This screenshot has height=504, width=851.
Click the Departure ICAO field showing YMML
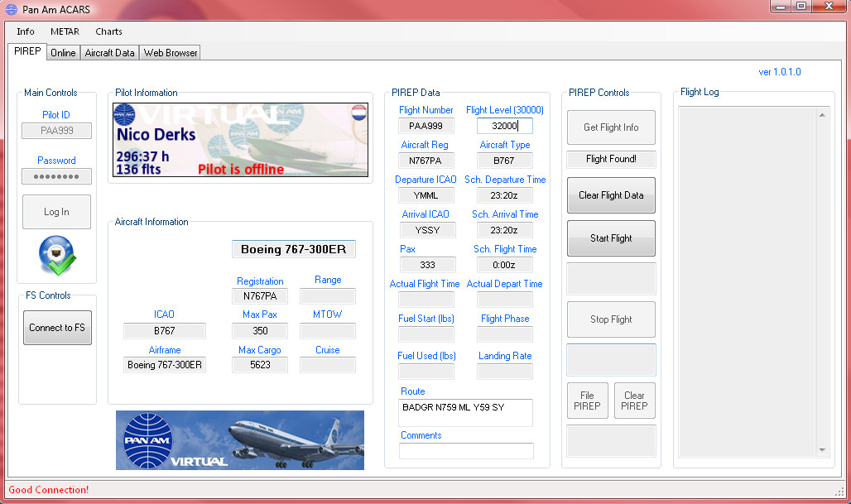(426, 195)
